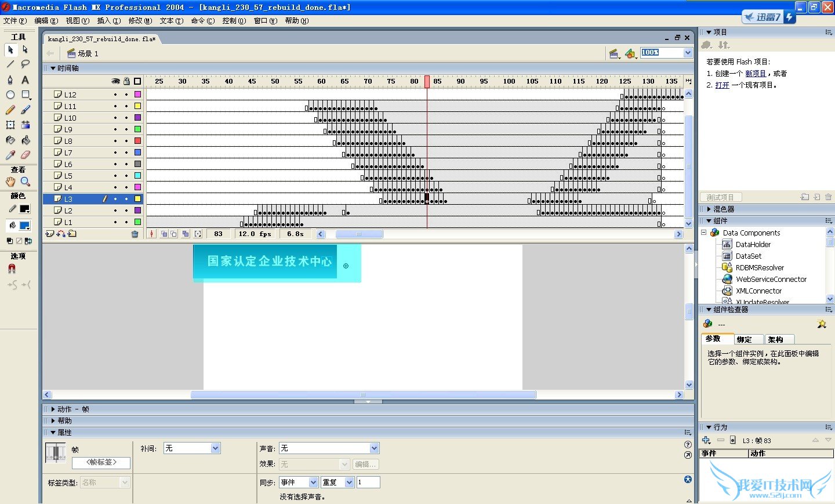Select the Pen tool
Screen dimensions: 835x504
click(10, 79)
